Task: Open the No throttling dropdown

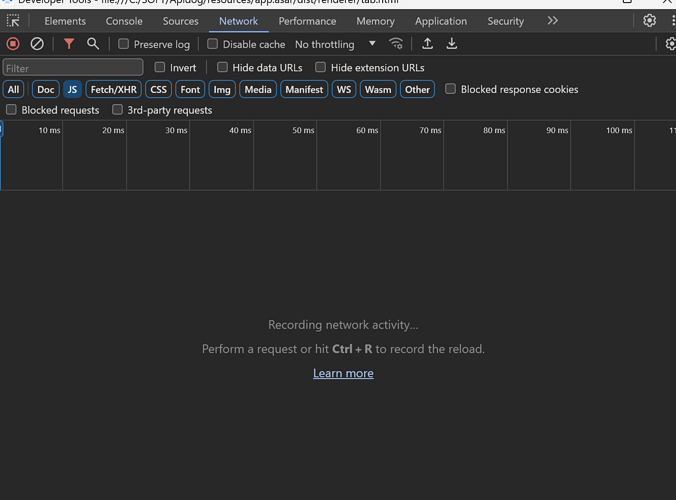Action: (x=335, y=44)
